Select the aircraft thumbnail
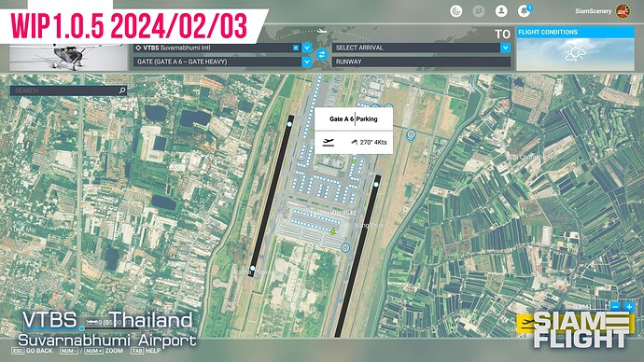 68,57
